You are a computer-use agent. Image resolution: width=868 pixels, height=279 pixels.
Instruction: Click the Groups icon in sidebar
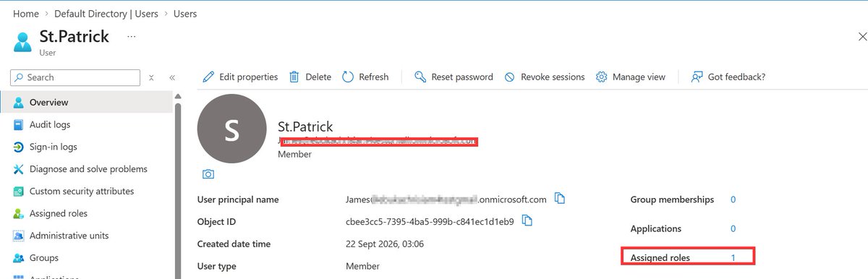(x=18, y=258)
